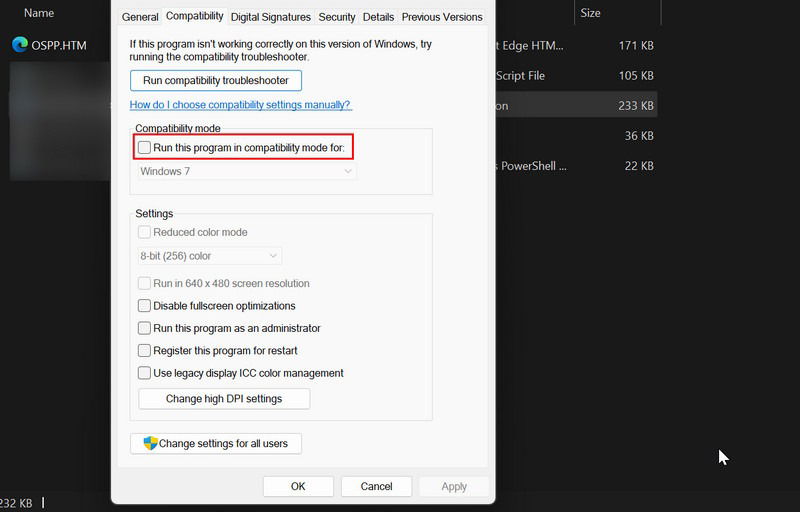800x512 pixels.
Task: Click the OK button
Action: pyautogui.click(x=298, y=487)
